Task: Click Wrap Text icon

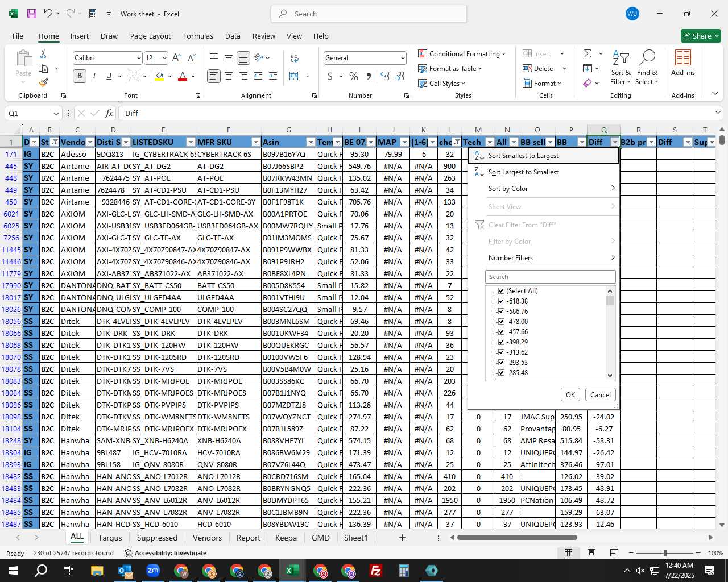Action: tap(295, 57)
